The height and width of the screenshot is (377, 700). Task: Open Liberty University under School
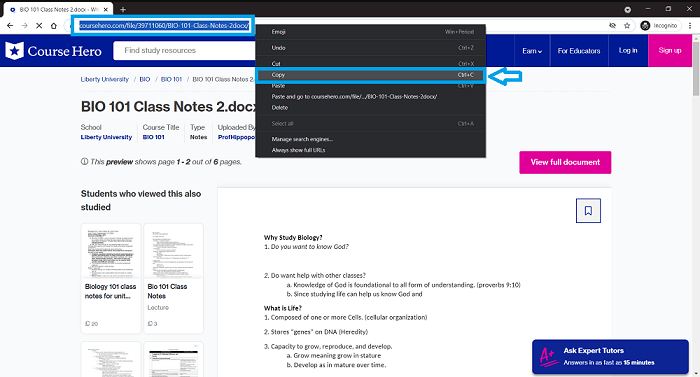click(106, 137)
